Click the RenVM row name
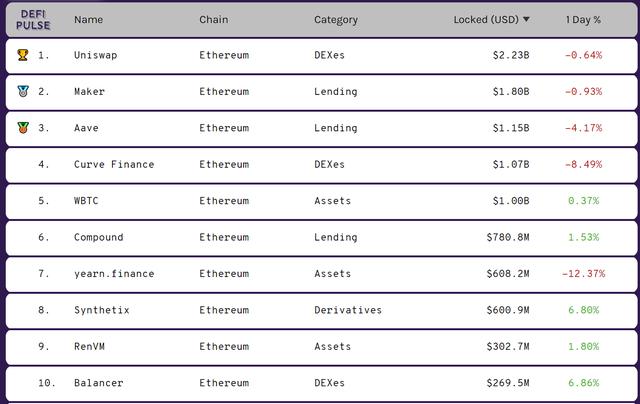This screenshot has height=404, width=640. tap(89, 346)
